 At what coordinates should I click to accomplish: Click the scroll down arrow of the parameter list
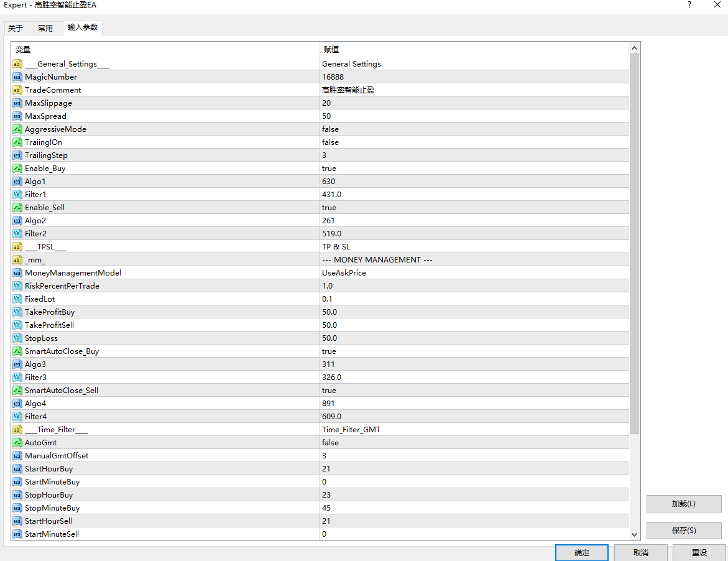pyautogui.click(x=634, y=534)
